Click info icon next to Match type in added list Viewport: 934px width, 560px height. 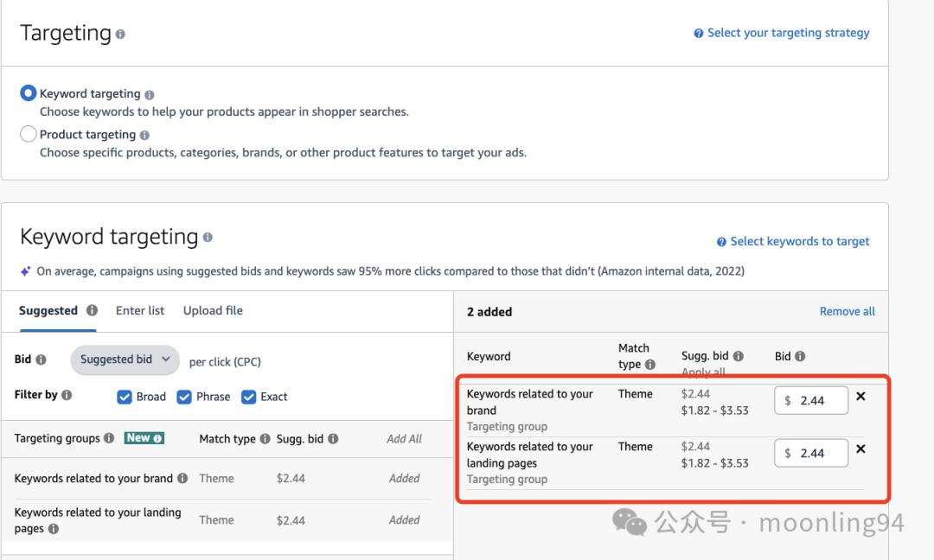tap(650, 365)
